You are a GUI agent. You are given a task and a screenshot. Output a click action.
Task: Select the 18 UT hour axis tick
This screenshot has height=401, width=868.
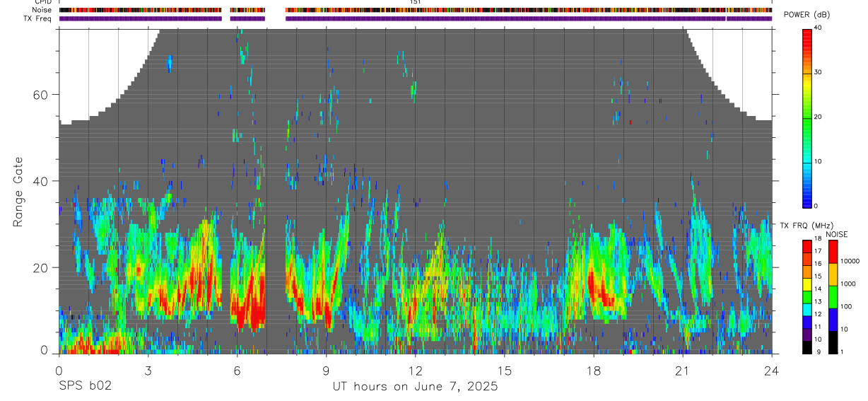594,370
